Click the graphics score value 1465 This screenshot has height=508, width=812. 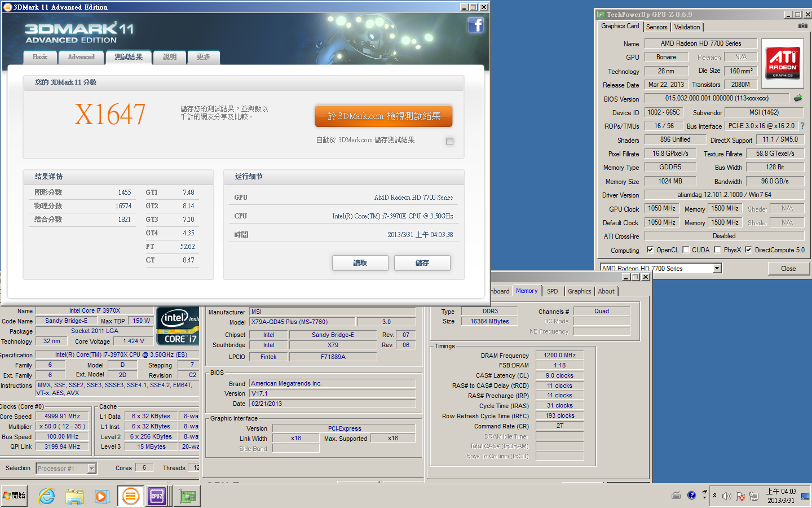point(125,192)
